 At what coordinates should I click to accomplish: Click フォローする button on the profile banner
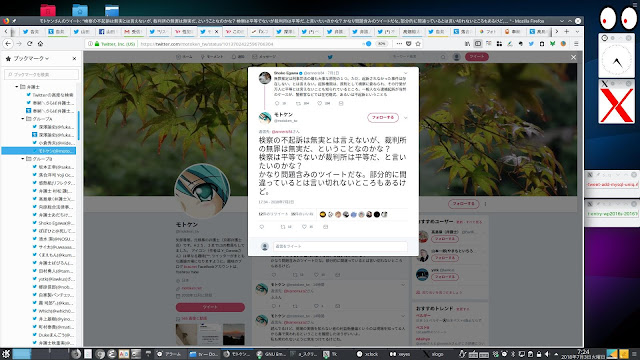point(463,204)
